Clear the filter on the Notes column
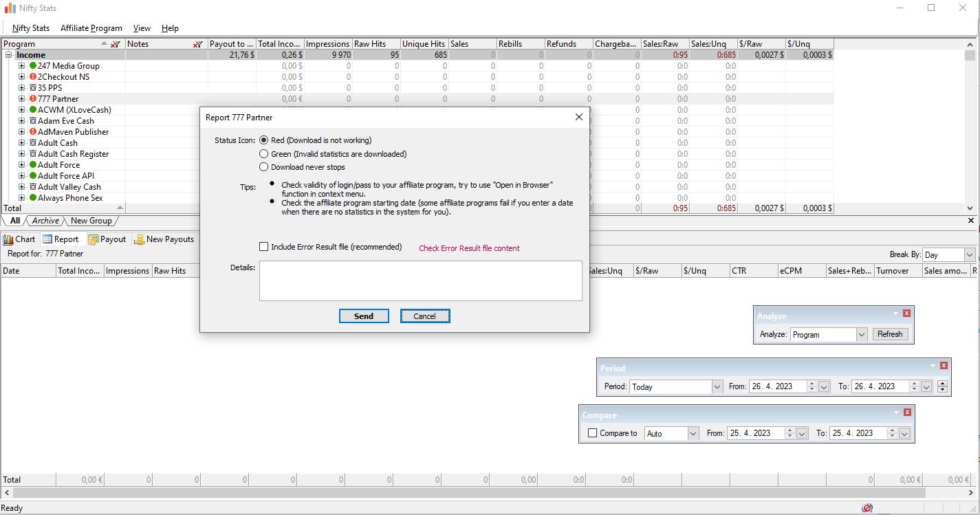 [199, 43]
